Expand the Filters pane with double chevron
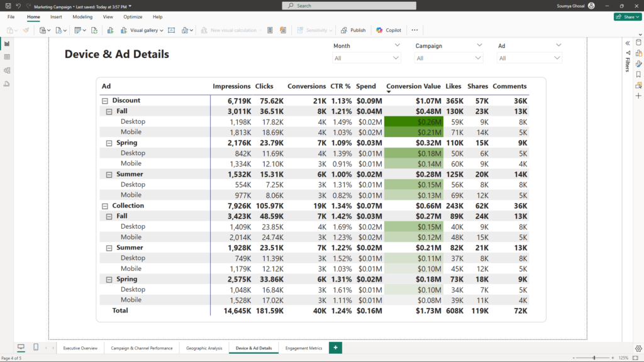 [627, 43]
